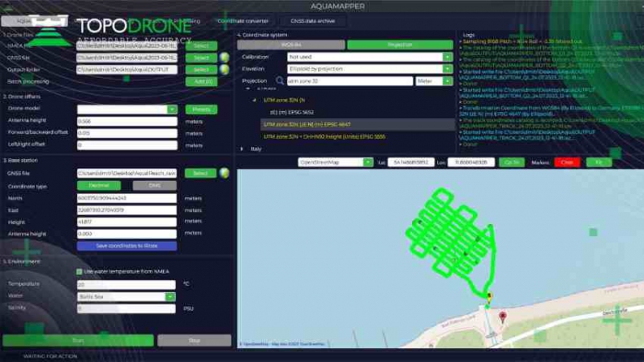The image size is (644, 362).
Task: Click the Add button for Batch processing
Action: [201, 82]
